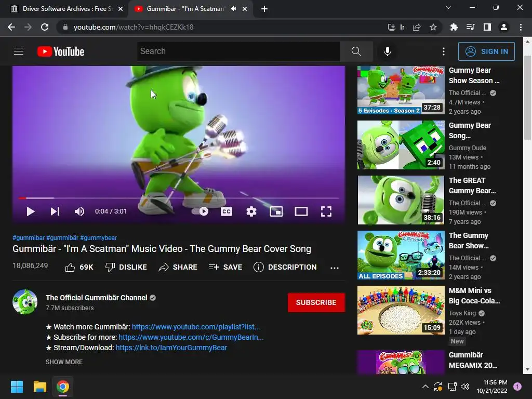Open The Official Gummibär Channel name link
The width and height of the screenshot is (532, 399).
point(96,298)
